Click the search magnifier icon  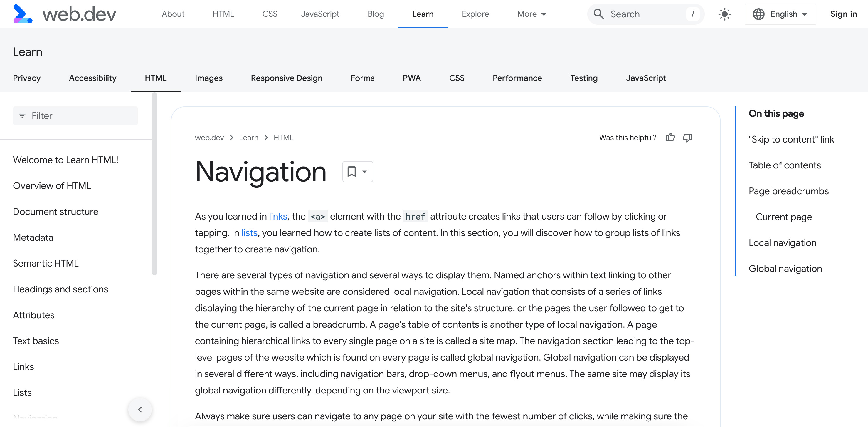(x=599, y=14)
